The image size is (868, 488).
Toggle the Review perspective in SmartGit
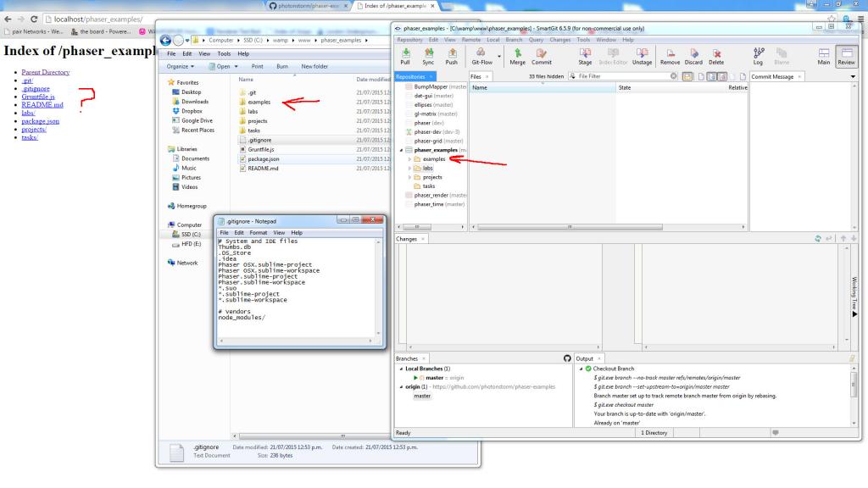[x=847, y=56]
